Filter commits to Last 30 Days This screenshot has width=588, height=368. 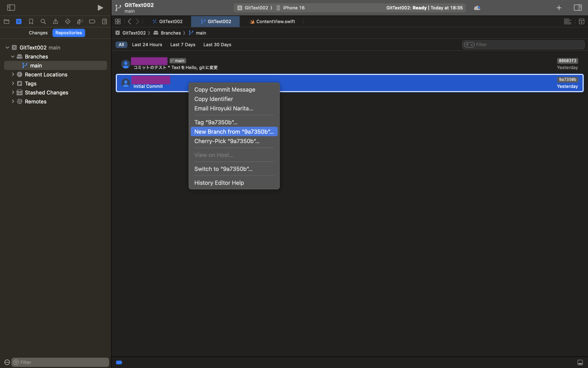coord(217,45)
